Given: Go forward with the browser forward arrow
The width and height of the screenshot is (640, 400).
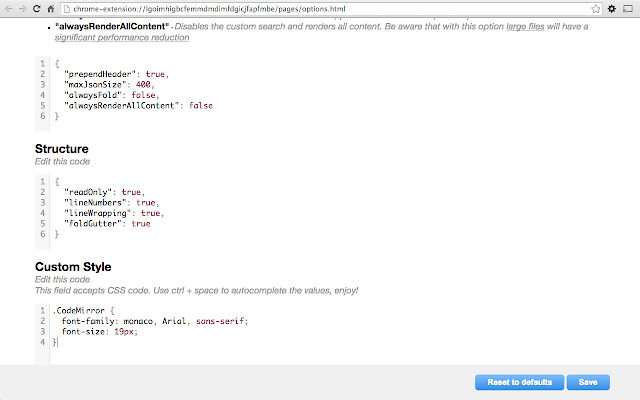Looking at the screenshot, I should [22, 9].
